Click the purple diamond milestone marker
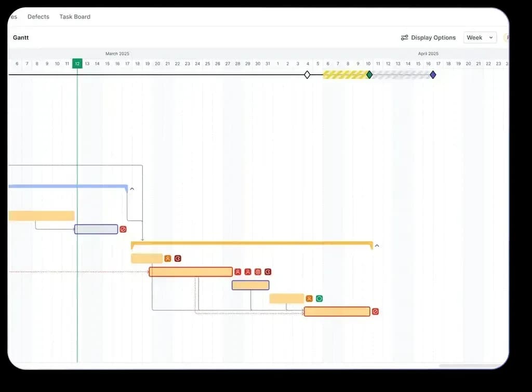 433,75
